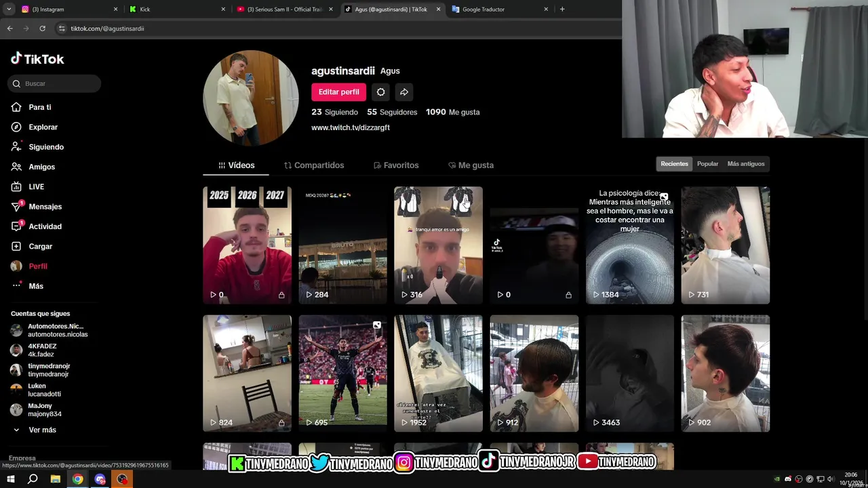
Task: Click the share profile arrow icon
Action: coord(404,92)
